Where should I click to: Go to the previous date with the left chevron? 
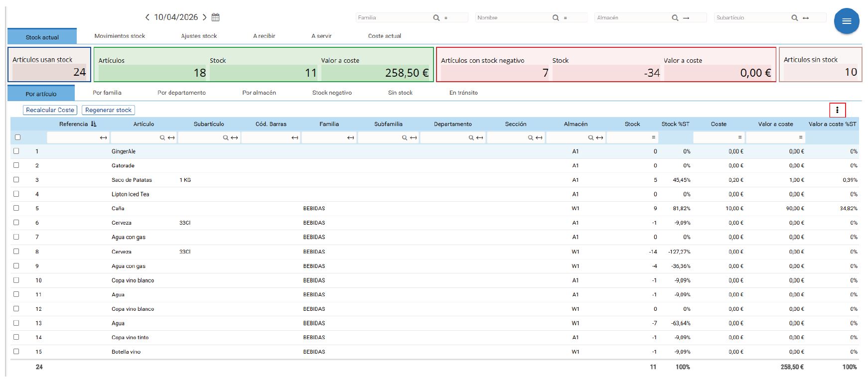coord(147,17)
